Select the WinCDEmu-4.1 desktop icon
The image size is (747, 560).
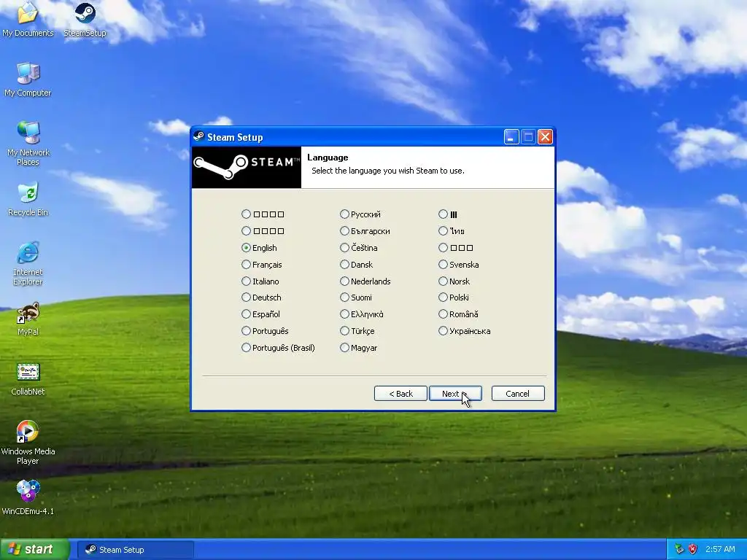28,497
